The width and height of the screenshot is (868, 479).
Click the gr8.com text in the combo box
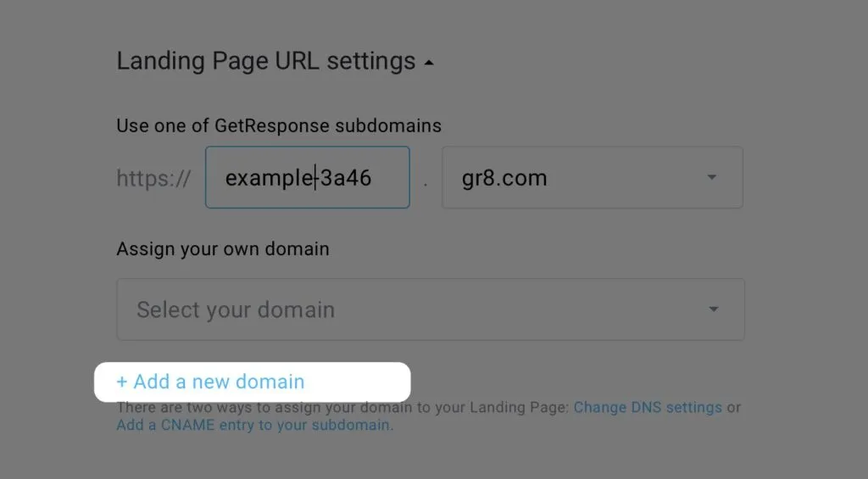tap(504, 178)
